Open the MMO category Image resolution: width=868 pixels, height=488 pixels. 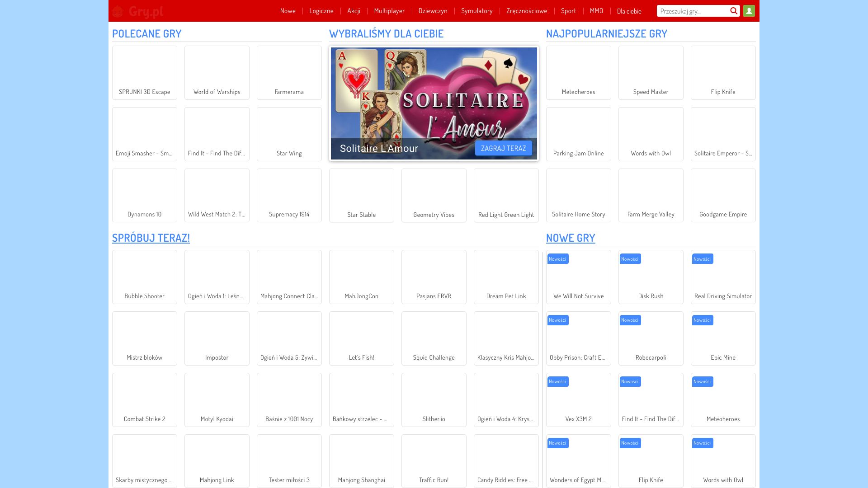597,11
